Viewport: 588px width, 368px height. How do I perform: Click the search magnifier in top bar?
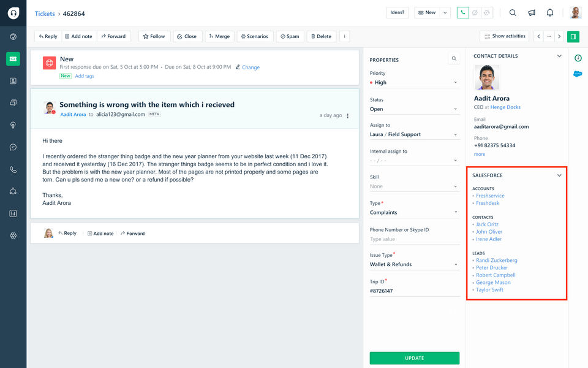pyautogui.click(x=513, y=13)
